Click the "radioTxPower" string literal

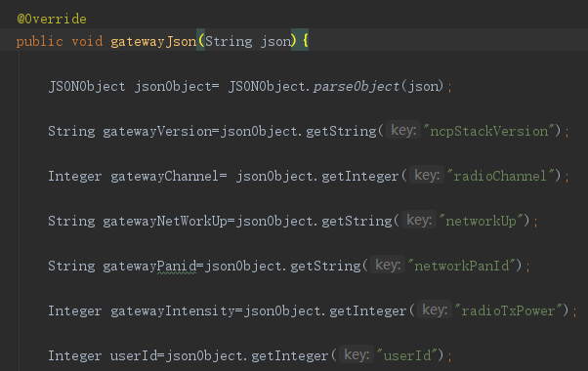[509, 311]
